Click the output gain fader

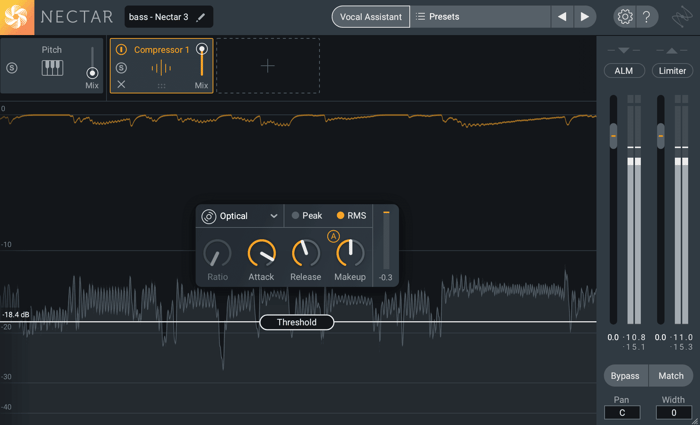coord(661,136)
